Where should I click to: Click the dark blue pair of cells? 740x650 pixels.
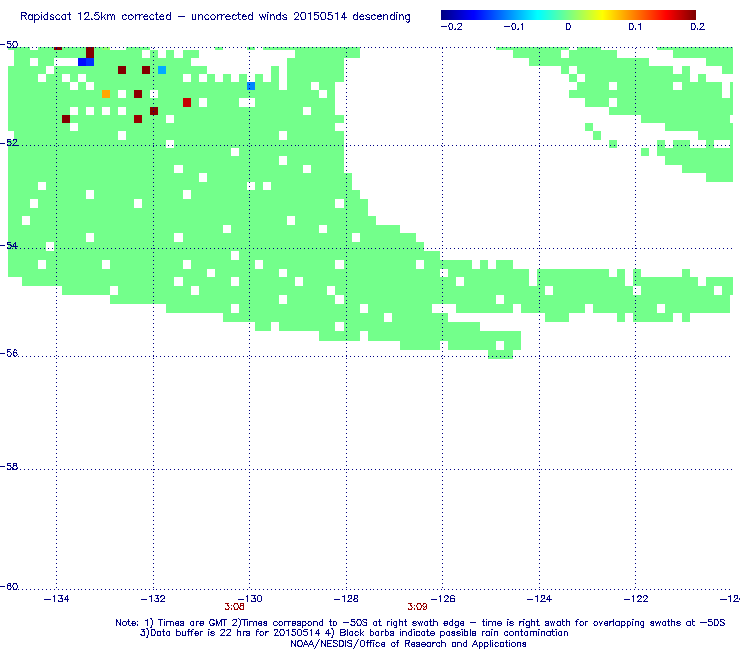click(86, 62)
